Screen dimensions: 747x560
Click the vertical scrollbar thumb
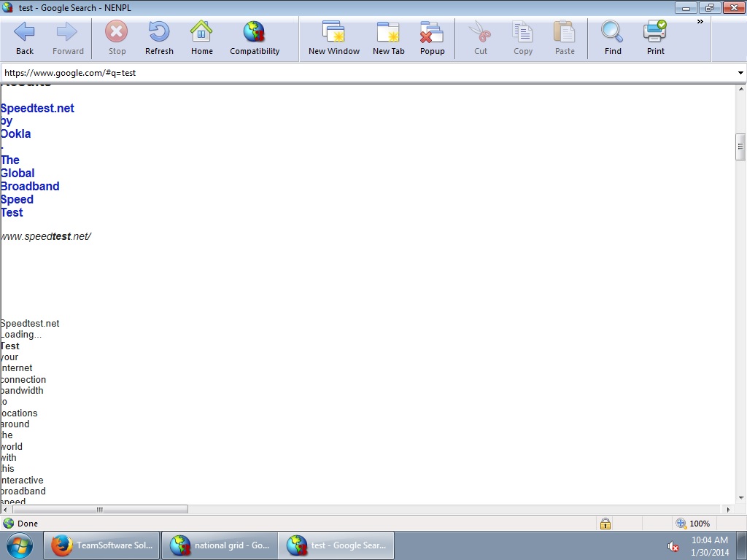tap(740, 147)
